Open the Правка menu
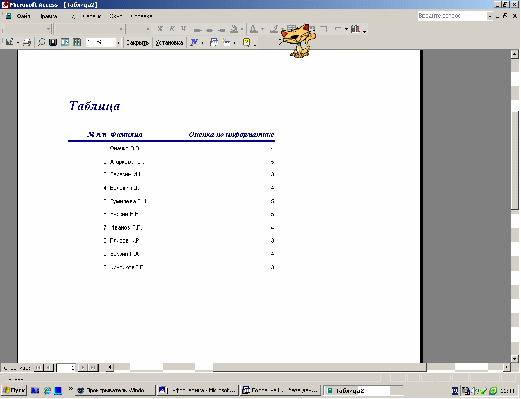 pyautogui.click(x=49, y=16)
